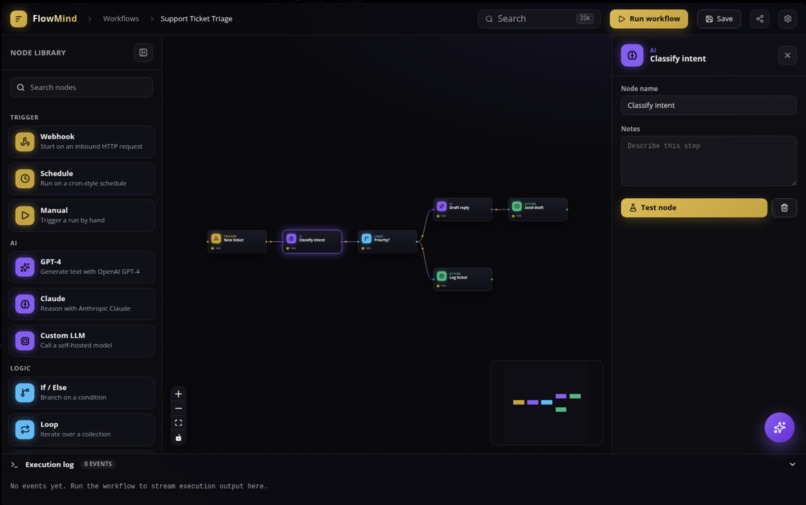Collapse the Execution log chevron
Image resolution: width=806 pixels, height=505 pixels.
pos(792,464)
